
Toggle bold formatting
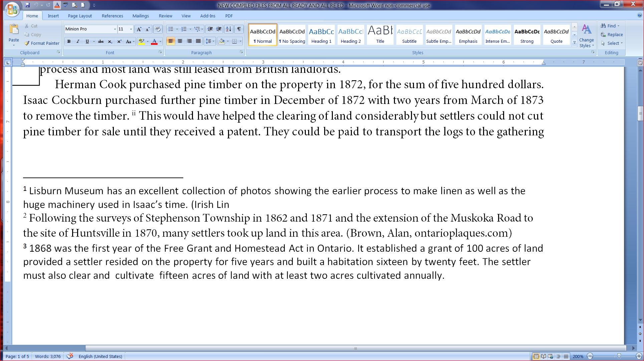[69, 41]
